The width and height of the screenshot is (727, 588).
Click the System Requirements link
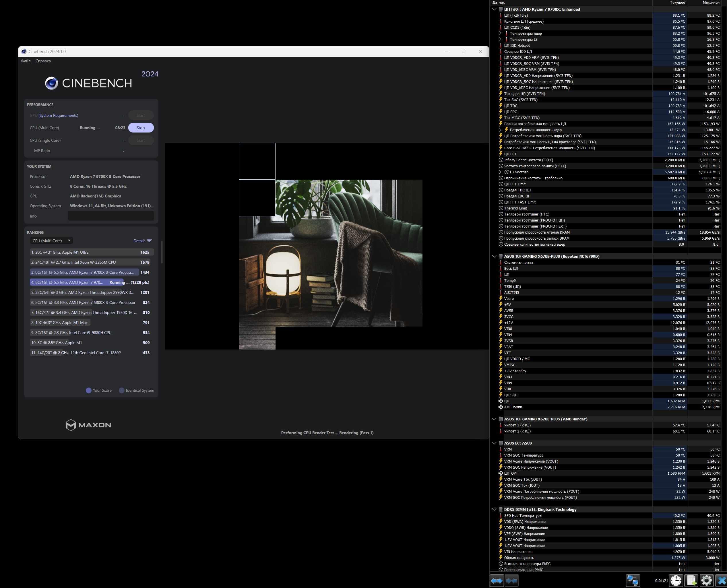coord(58,115)
